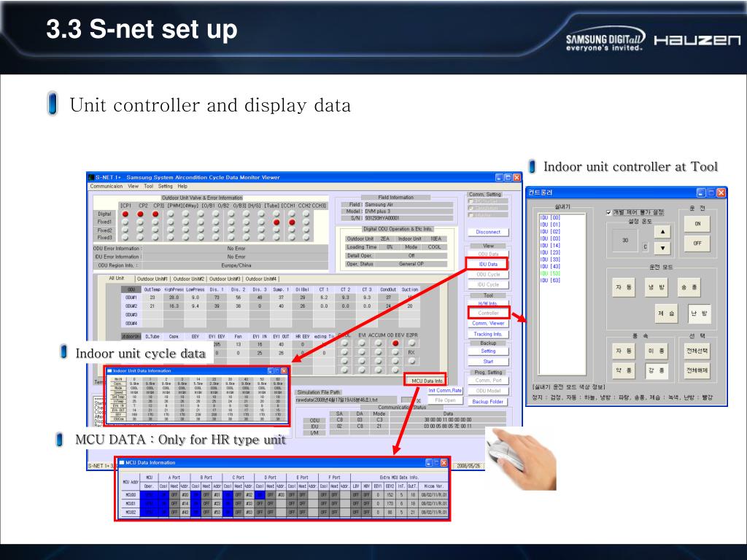Click the Indoor Unit Data Information window icon
The width and height of the screenshot is (747, 560).
click(x=109, y=370)
